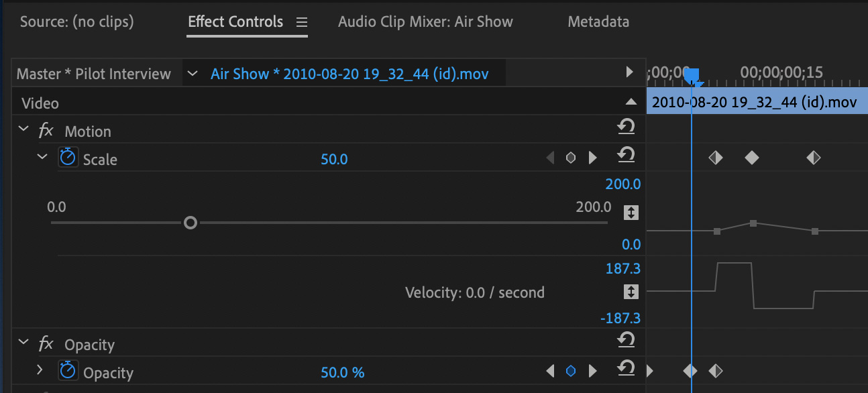Select the middle Scale keyframe in timeline
Image resolution: width=868 pixels, height=393 pixels.
(752, 158)
